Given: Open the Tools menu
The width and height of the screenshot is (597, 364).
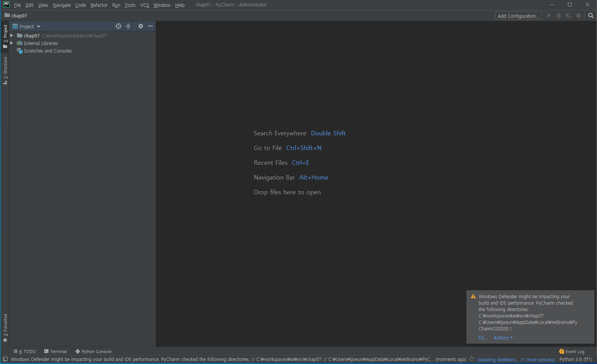Looking at the screenshot, I should point(130,5).
